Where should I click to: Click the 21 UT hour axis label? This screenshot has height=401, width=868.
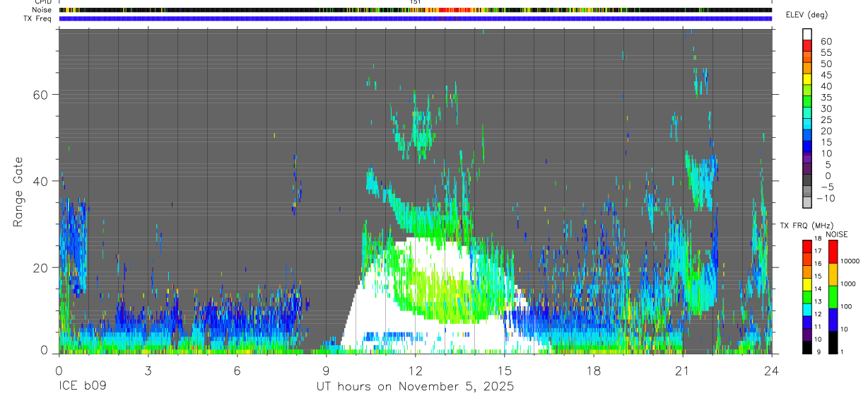682,370
